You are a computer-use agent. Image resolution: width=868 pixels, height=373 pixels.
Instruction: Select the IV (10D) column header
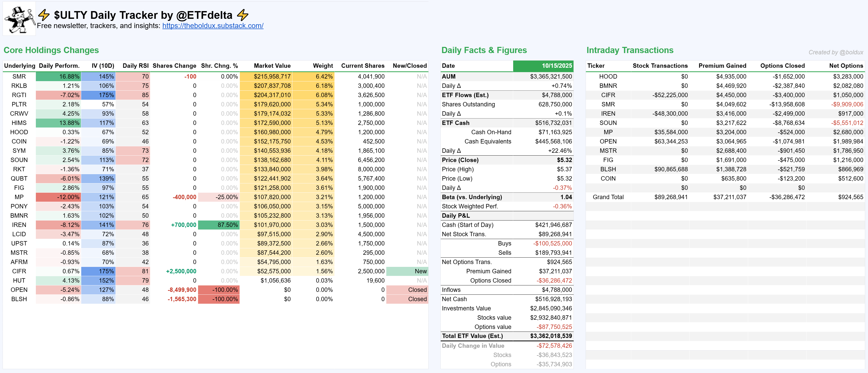103,66
